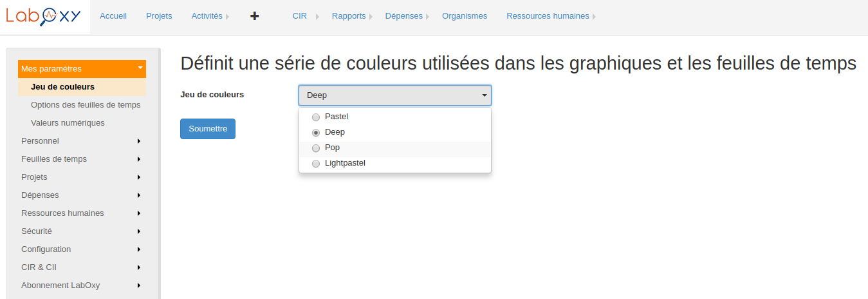Collapse the Mes paramètres section arrow
This screenshot has width=868, height=299.
140,68
